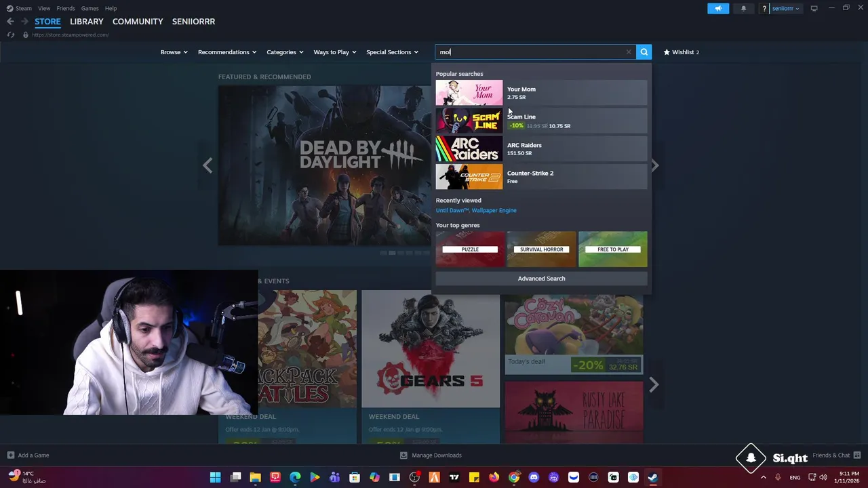Open Discord from taskbar

click(534, 477)
